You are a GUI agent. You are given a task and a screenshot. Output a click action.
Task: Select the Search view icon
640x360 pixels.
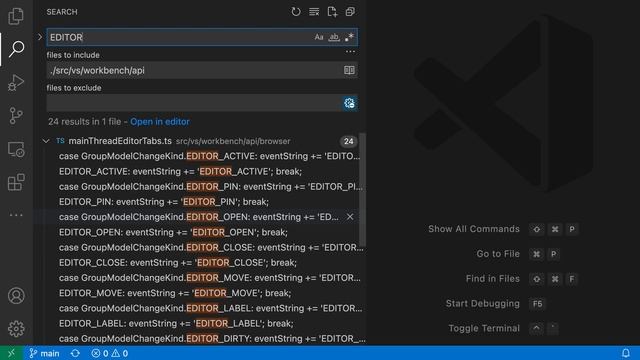[x=16, y=49]
